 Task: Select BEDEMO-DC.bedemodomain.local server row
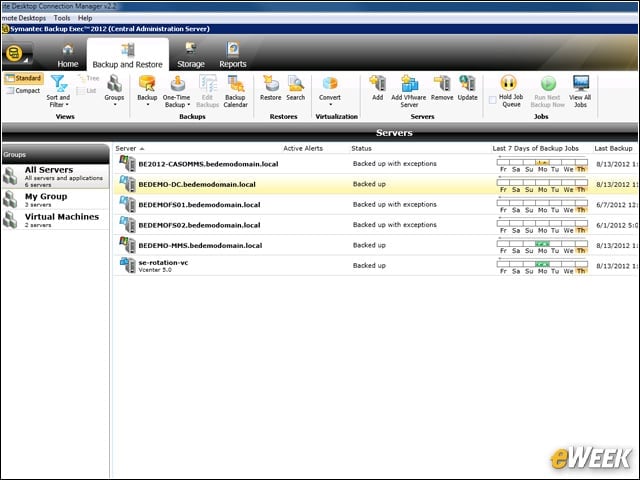[x=376, y=184]
